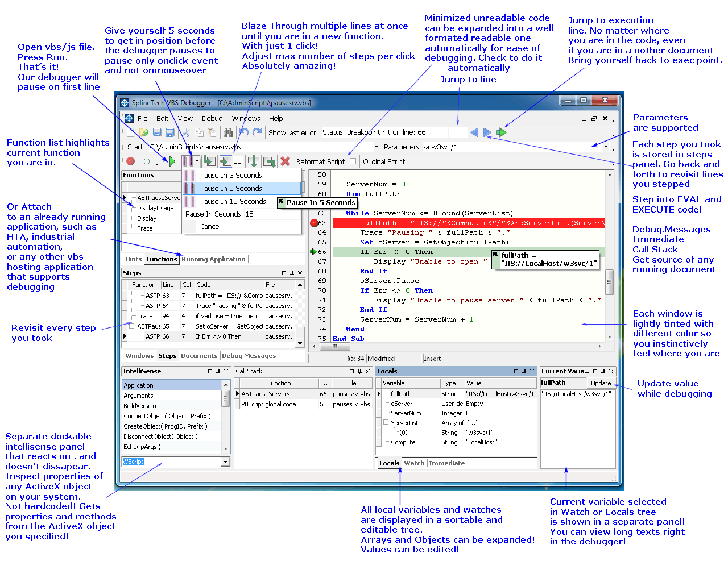Switch to the Hints tab
The width and height of the screenshot is (728, 582).
(133, 259)
